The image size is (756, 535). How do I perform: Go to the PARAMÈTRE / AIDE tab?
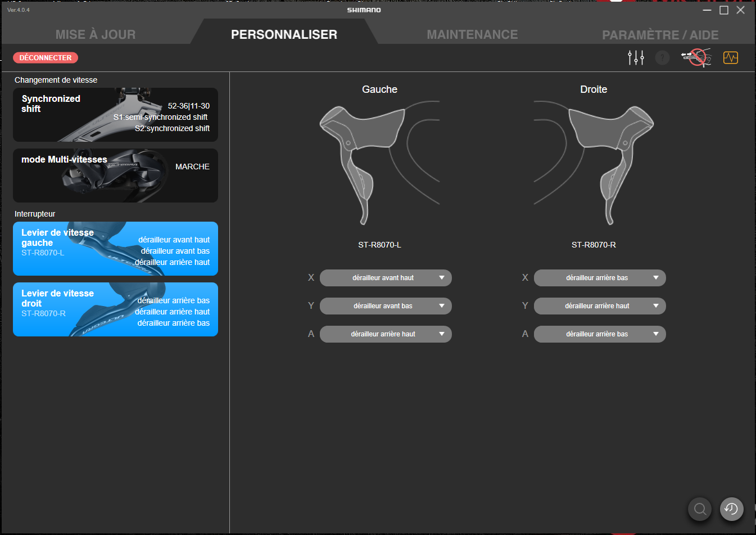point(660,35)
